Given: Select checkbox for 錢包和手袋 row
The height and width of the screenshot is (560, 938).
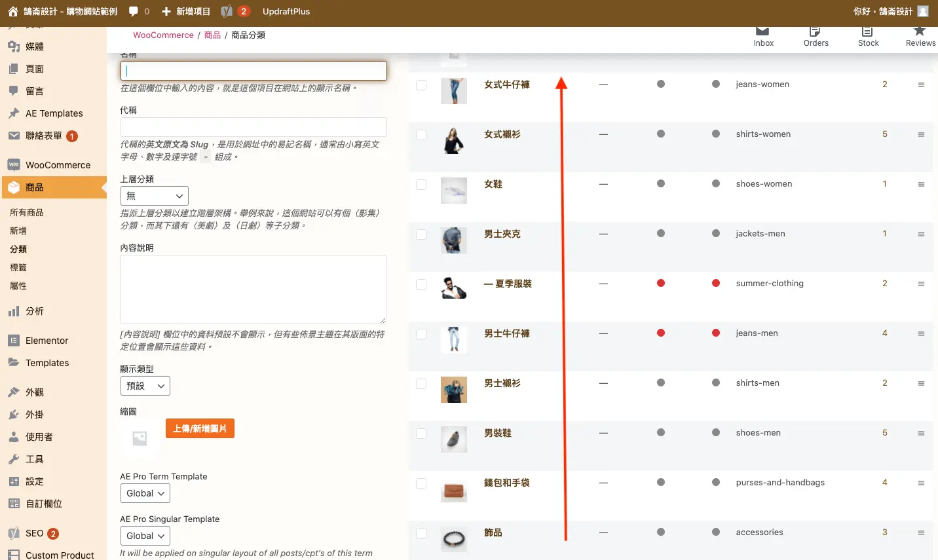Looking at the screenshot, I should pyautogui.click(x=421, y=483).
